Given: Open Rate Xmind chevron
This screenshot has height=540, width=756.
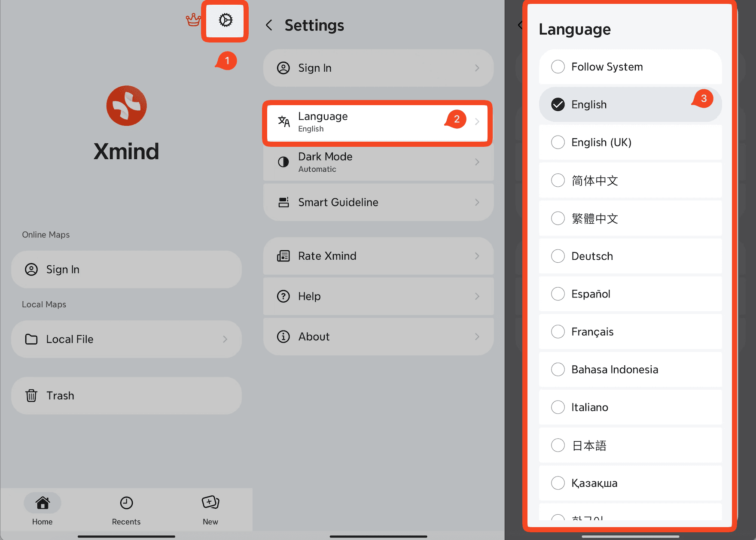Looking at the screenshot, I should (x=477, y=256).
